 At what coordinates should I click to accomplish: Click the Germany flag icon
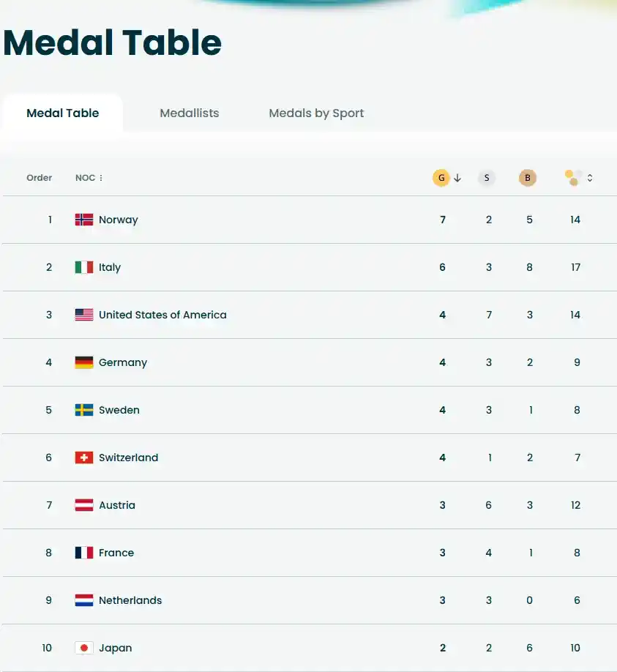(84, 362)
